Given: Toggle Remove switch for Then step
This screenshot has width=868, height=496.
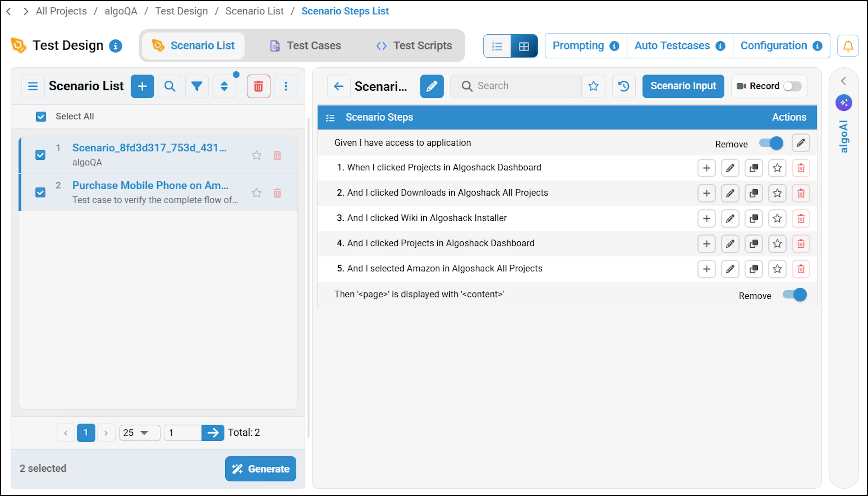Looking at the screenshot, I should [x=795, y=295].
